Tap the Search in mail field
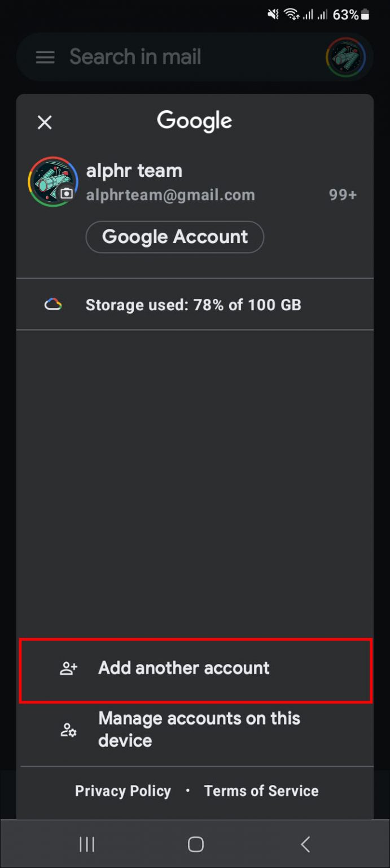The height and width of the screenshot is (868, 390). tap(169, 57)
